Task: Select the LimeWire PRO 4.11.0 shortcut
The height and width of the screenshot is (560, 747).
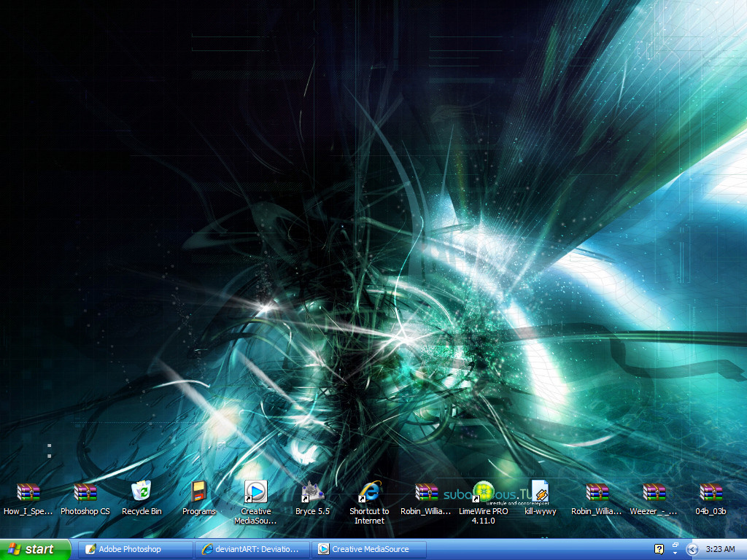Action: click(483, 491)
